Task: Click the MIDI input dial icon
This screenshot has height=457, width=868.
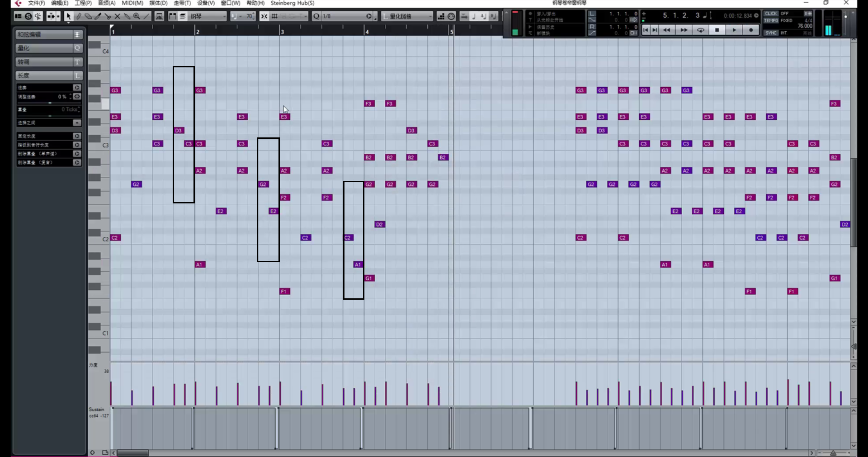Action: pyautogui.click(x=451, y=16)
